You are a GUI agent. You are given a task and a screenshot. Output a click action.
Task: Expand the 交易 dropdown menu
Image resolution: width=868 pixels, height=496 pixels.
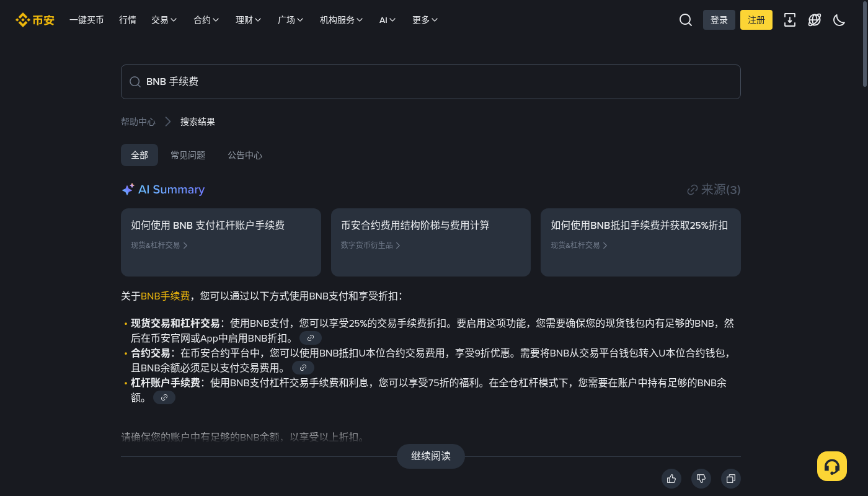(164, 20)
